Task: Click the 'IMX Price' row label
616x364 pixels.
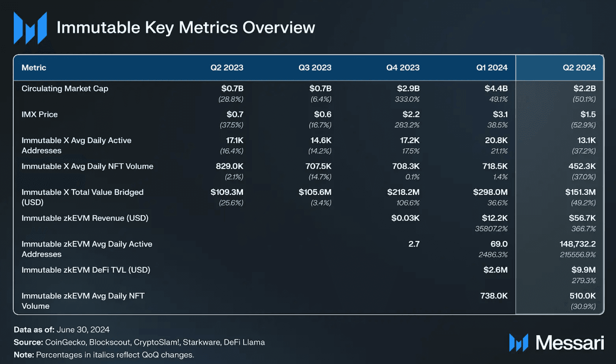Action: click(39, 114)
